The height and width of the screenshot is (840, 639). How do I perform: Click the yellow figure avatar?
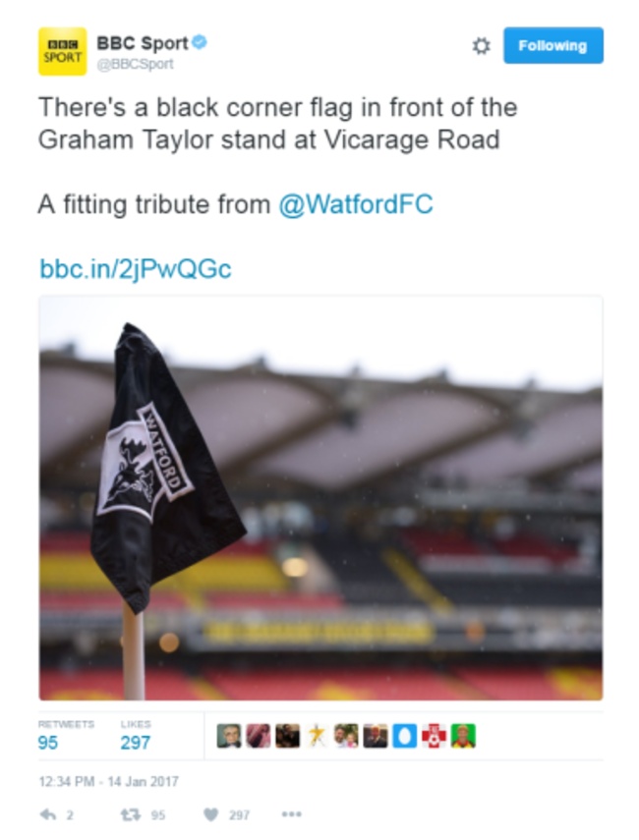click(317, 736)
